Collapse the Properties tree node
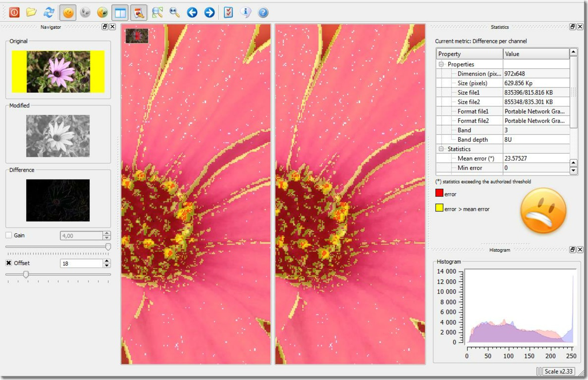Image resolution: width=588 pixels, height=380 pixels. pyautogui.click(x=441, y=64)
